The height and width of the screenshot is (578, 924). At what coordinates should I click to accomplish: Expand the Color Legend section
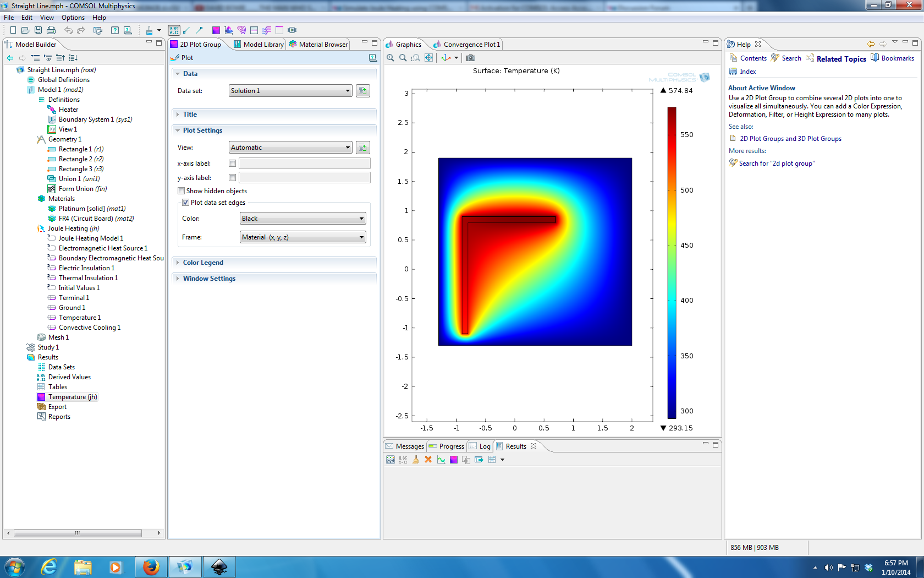[202, 263]
